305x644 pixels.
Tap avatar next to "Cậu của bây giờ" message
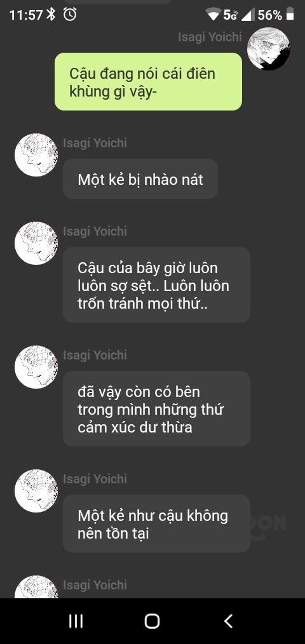(x=36, y=243)
